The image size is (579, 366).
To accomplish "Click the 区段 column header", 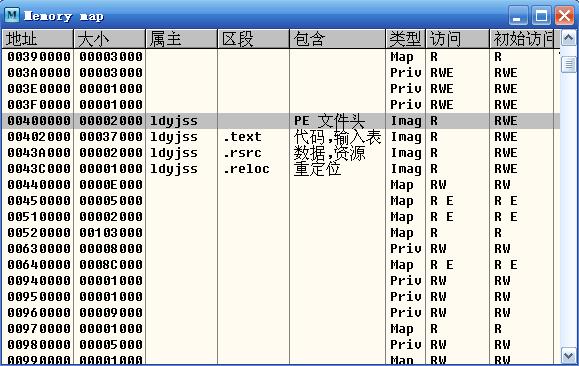I will tap(254, 39).
